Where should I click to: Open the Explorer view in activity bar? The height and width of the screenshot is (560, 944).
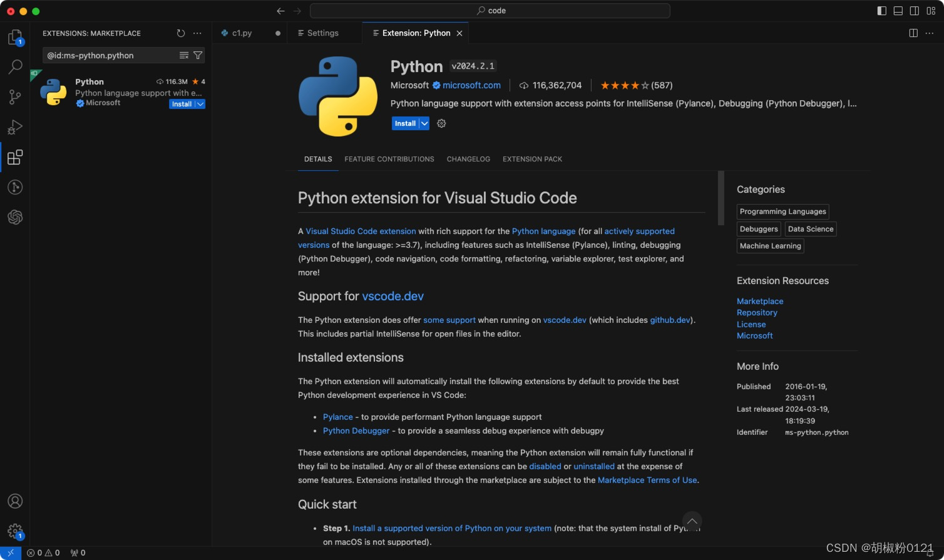pyautogui.click(x=15, y=38)
